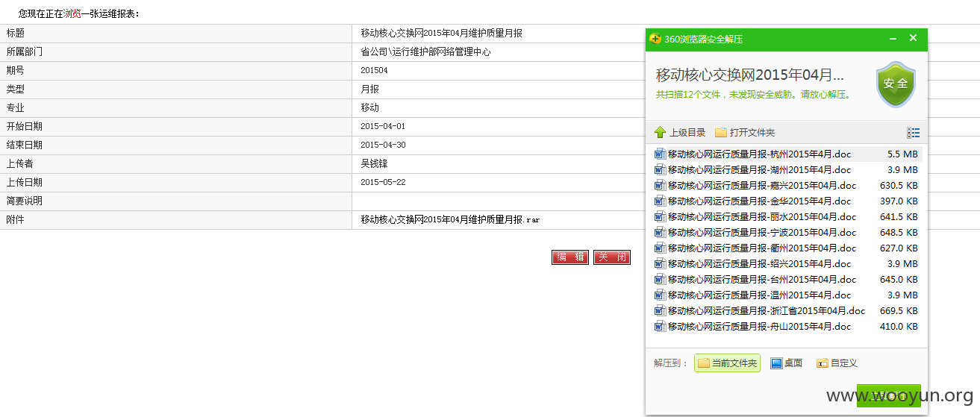Viewport: 980px width, 417px height.
Task: Click the uploader name 吴钱锋
Action: coord(374,164)
